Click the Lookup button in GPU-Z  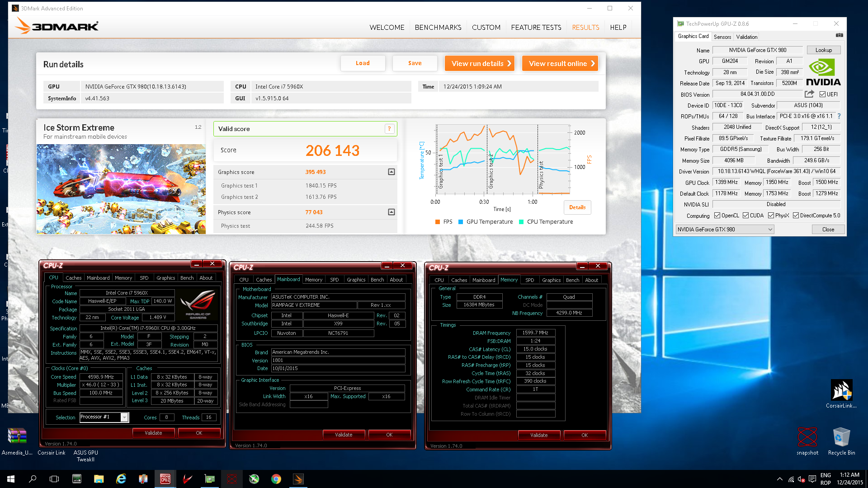[x=823, y=50]
